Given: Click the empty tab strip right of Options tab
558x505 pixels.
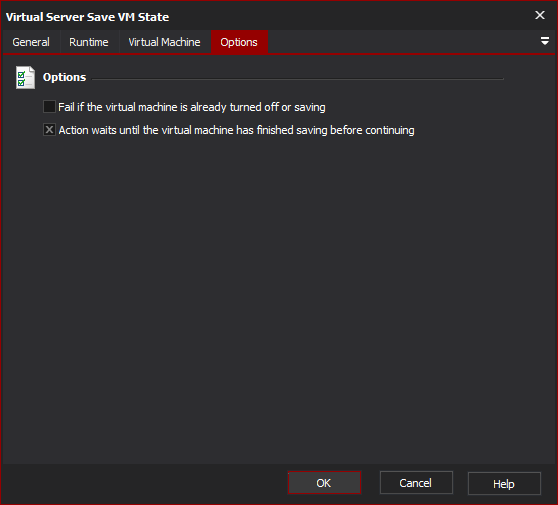Looking at the screenshot, I should point(403,42).
